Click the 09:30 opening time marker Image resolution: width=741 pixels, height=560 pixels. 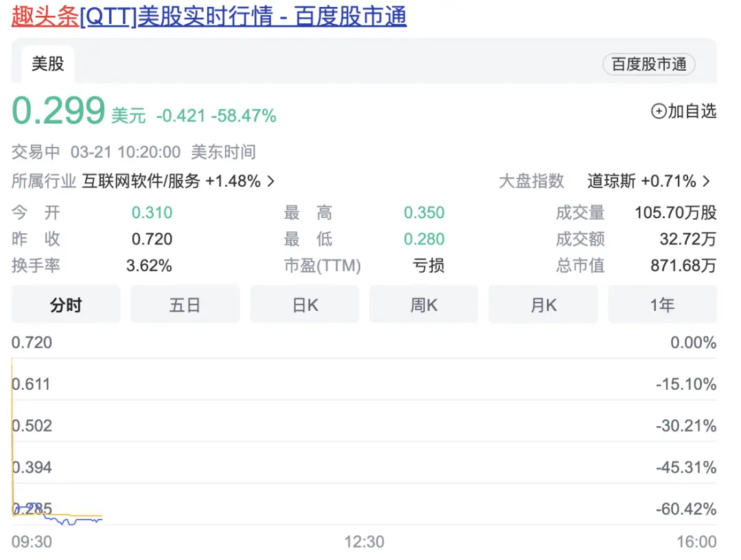coord(32,542)
